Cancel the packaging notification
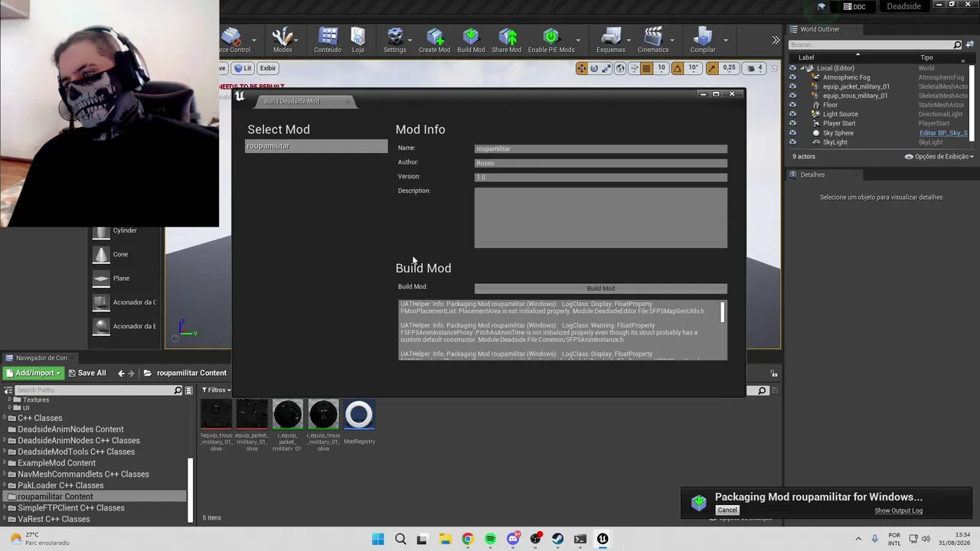Image resolution: width=980 pixels, height=551 pixels. tap(727, 510)
